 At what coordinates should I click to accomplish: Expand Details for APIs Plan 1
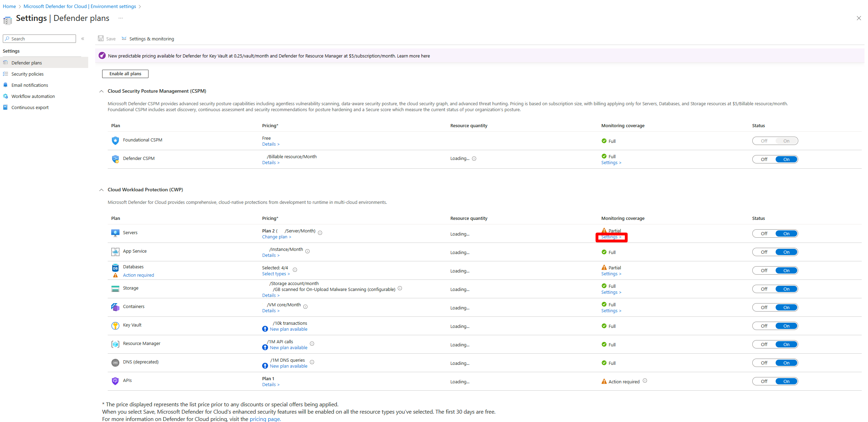pyautogui.click(x=271, y=385)
